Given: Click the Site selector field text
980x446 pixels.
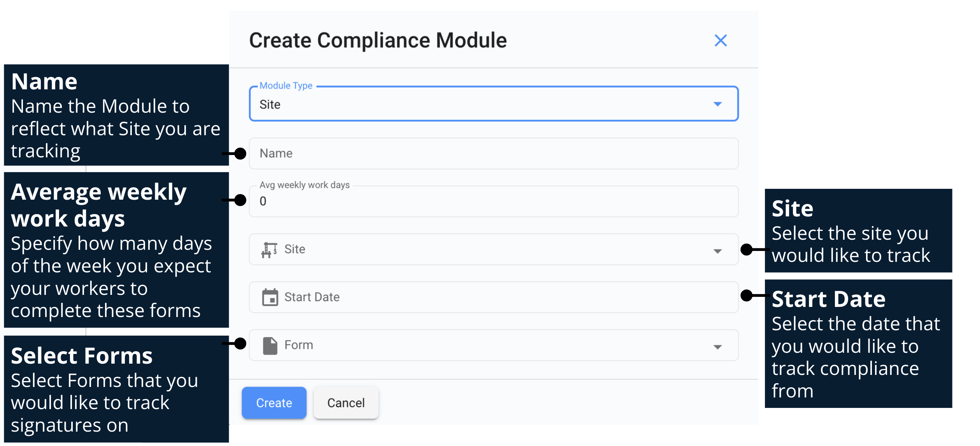Looking at the screenshot, I should [295, 249].
